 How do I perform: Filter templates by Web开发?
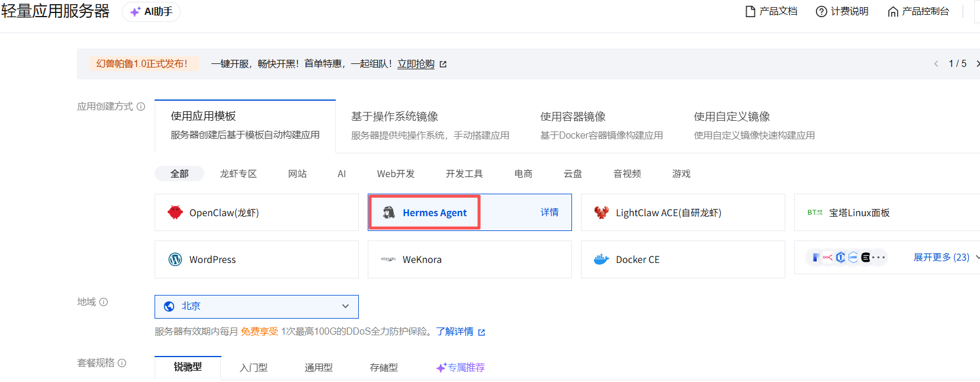[x=396, y=174]
